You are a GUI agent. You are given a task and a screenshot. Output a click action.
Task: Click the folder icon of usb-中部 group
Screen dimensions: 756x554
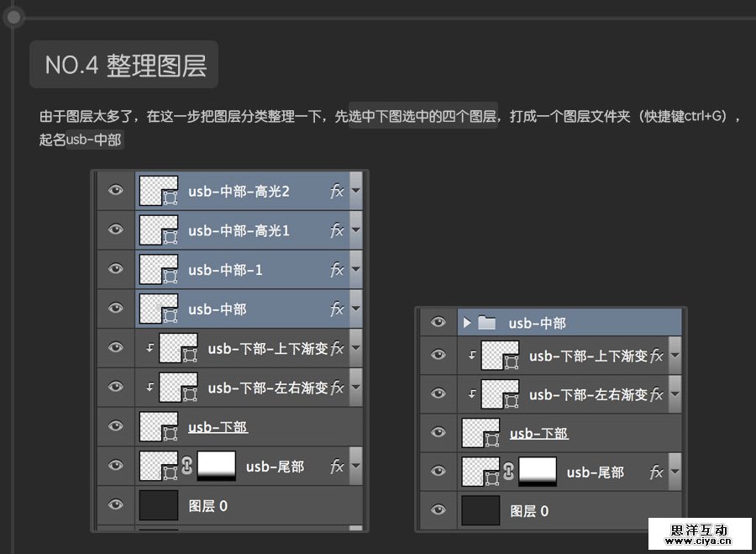[x=486, y=324]
